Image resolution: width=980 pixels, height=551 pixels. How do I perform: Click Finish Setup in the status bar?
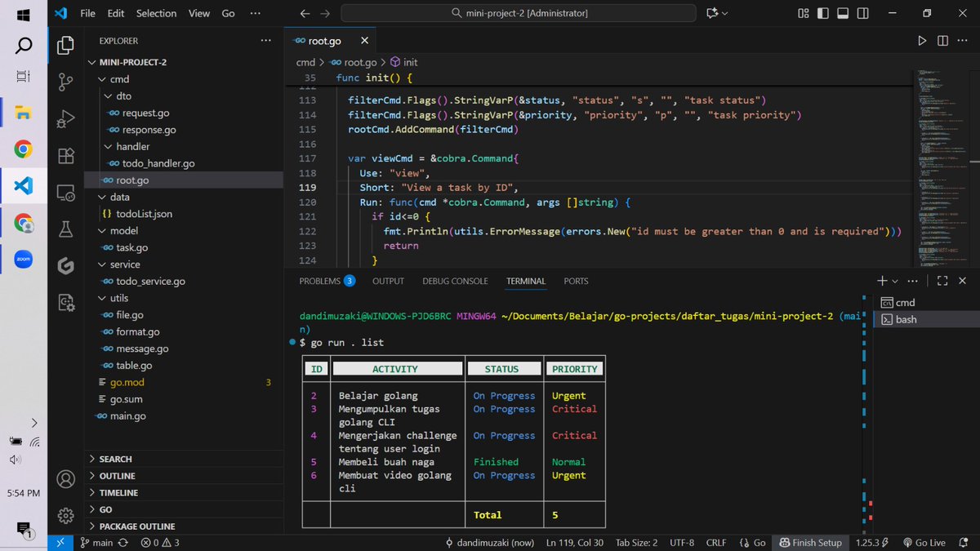click(810, 542)
